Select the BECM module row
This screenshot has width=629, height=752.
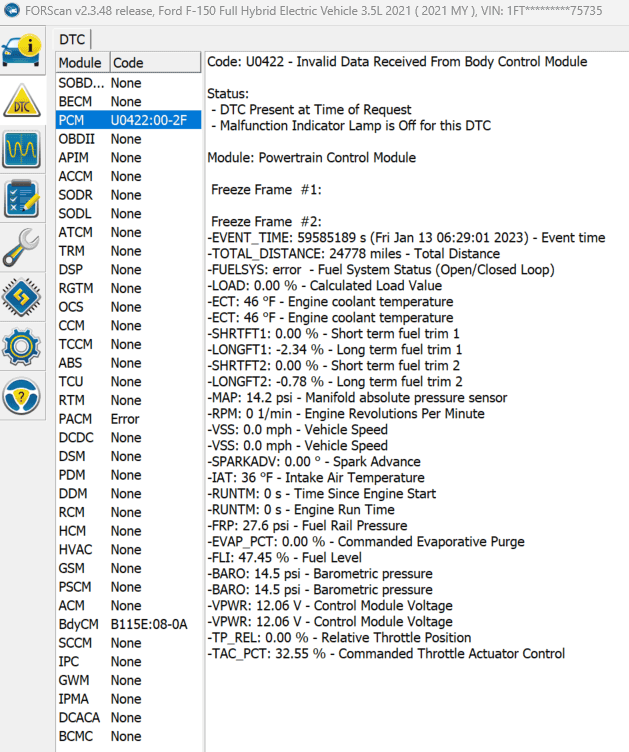pyautogui.click(x=128, y=102)
